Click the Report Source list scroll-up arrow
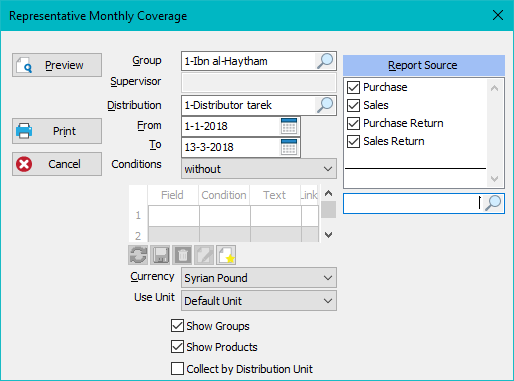Image resolution: width=514 pixels, height=381 pixels. [x=495, y=88]
